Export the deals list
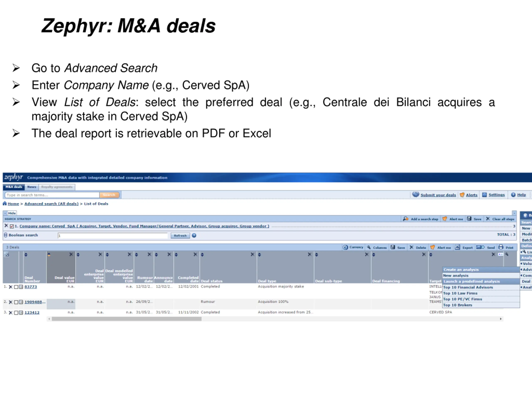Viewport: 532px width, 399px height. pyautogui.click(x=464, y=247)
